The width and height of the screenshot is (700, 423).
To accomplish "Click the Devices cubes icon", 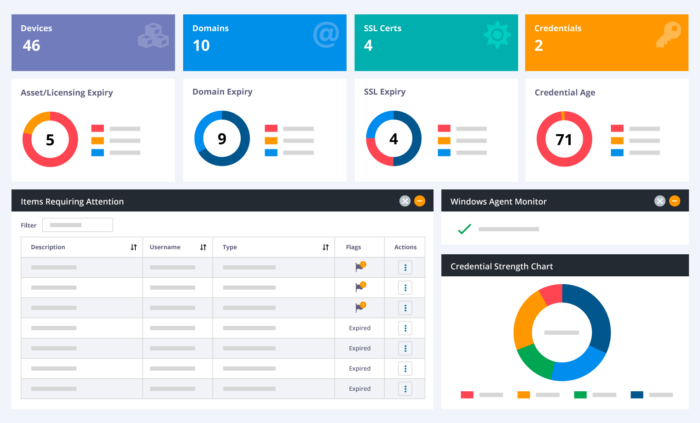I will tap(153, 36).
